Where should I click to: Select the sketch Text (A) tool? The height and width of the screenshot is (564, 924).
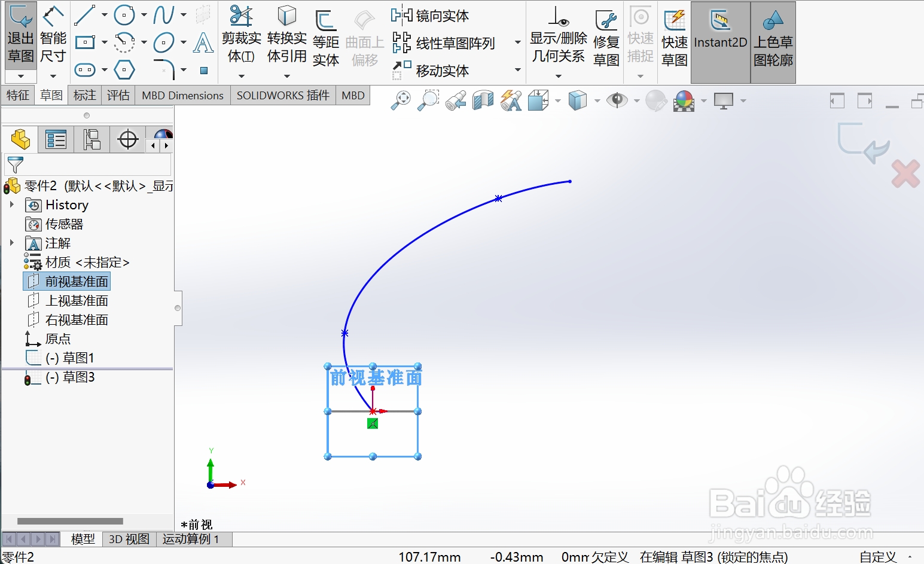click(203, 42)
